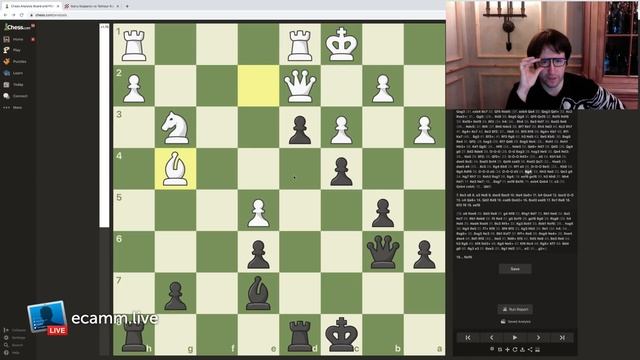
Task: Open Home in the Chess.com sidebar
Action: (14, 39)
